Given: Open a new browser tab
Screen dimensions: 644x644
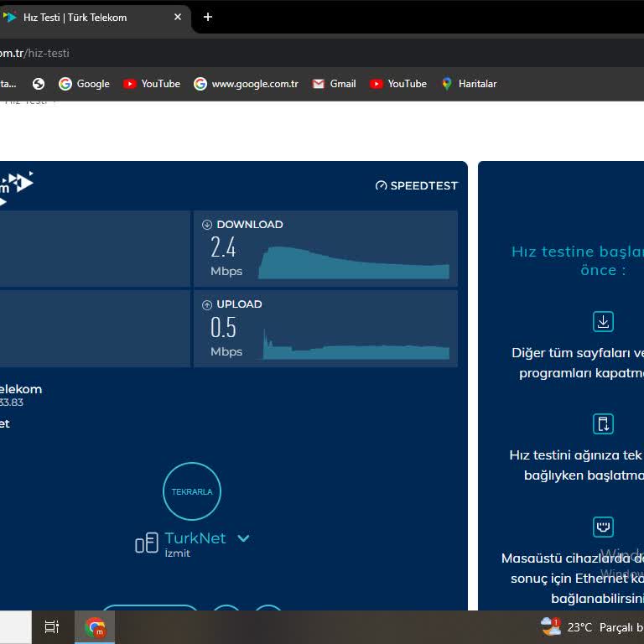Looking at the screenshot, I should click(208, 17).
